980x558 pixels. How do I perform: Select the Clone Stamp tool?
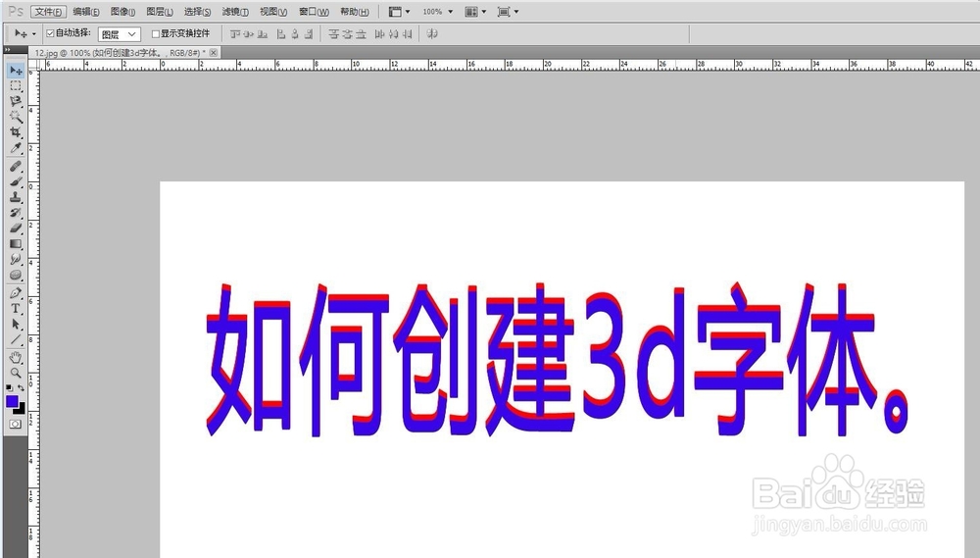pyautogui.click(x=16, y=197)
